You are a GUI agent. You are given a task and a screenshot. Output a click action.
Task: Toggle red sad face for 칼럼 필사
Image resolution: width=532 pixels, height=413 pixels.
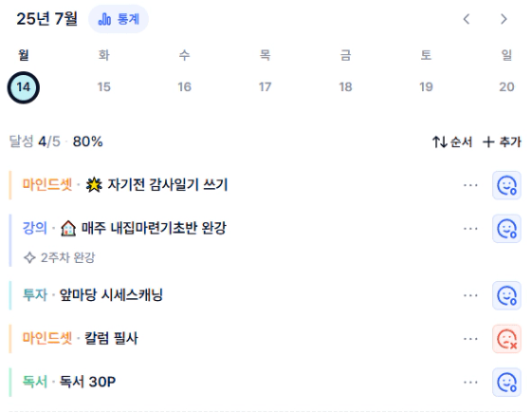point(506,339)
